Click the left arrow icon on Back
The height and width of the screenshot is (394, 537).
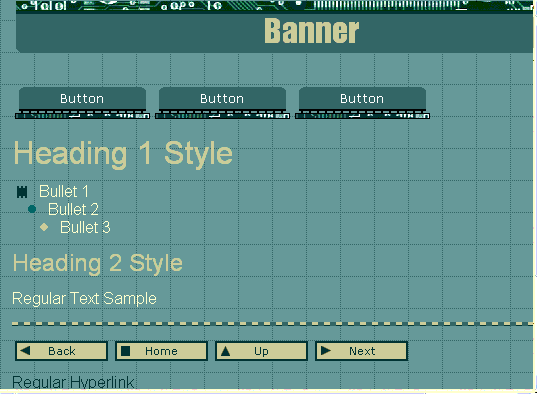pyautogui.click(x=25, y=350)
